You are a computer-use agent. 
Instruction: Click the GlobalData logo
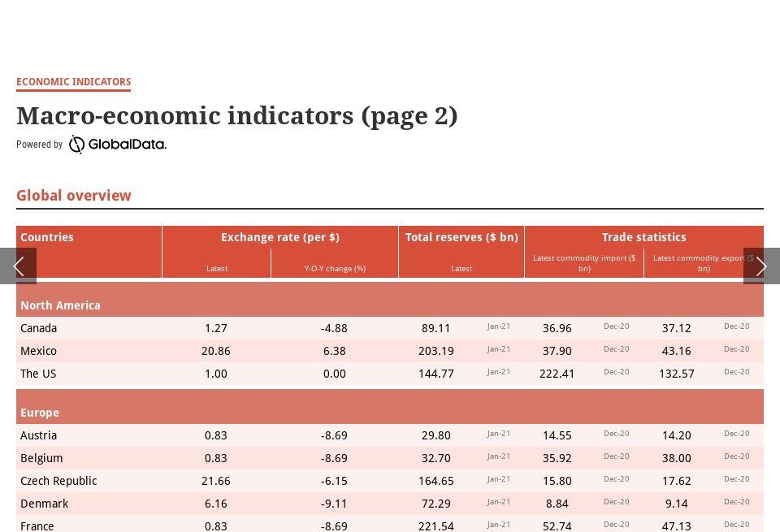117,144
